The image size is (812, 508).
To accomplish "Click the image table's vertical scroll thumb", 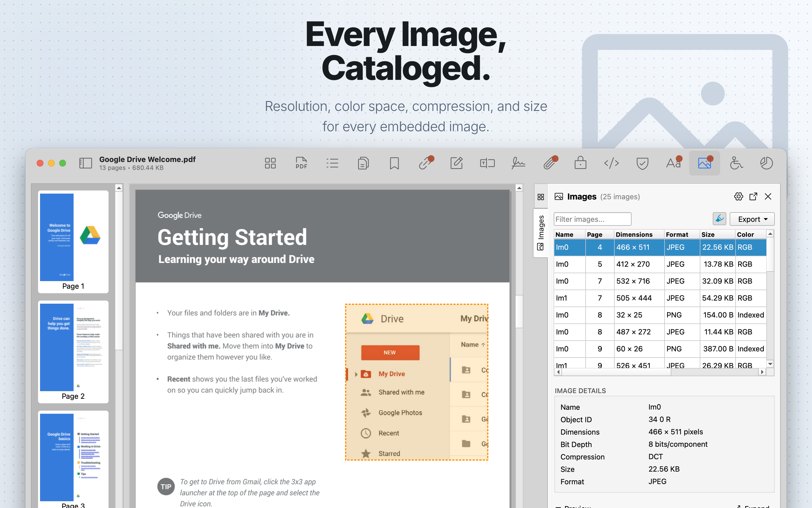I will 770,254.
